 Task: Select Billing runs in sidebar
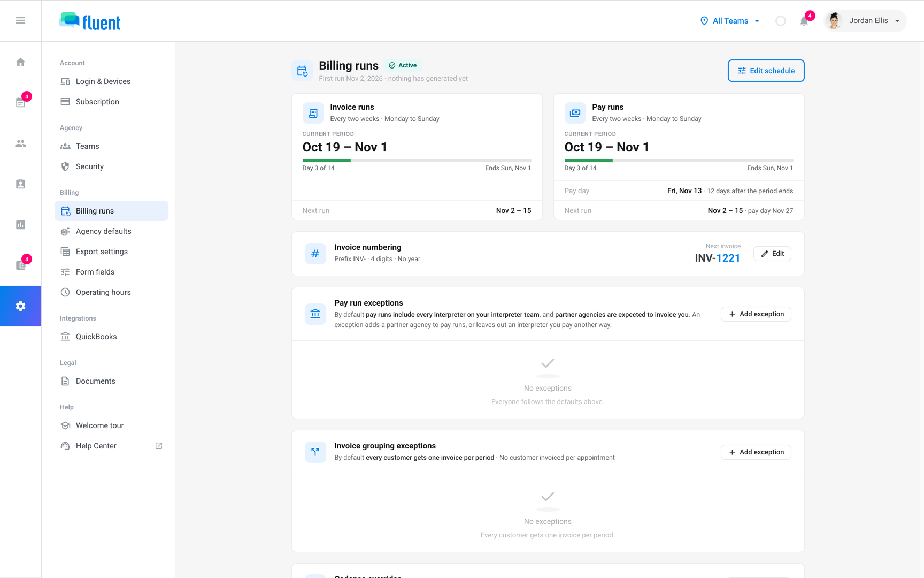(x=111, y=211)
